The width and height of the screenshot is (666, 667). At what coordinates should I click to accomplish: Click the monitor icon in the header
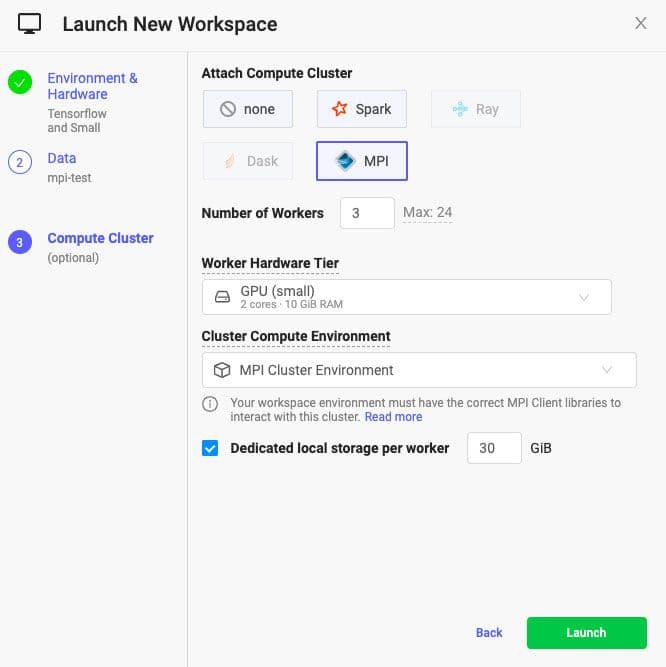click(x=29, y=23)
